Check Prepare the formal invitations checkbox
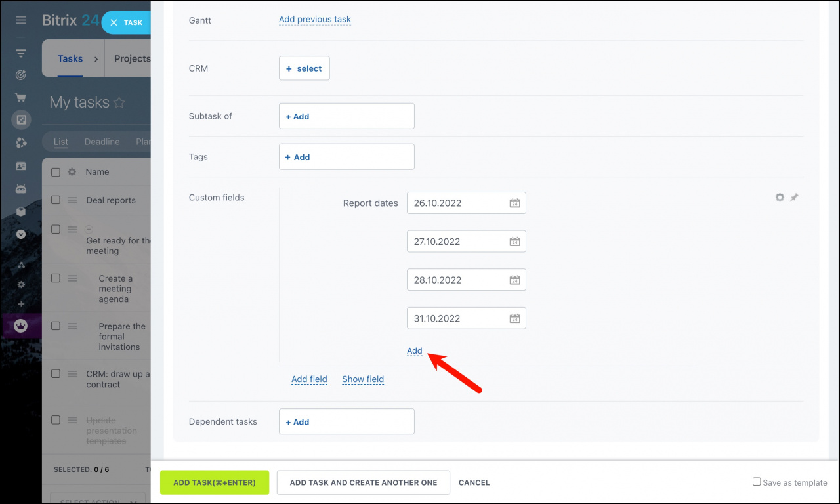840x504 pixels. pos(56,326)
